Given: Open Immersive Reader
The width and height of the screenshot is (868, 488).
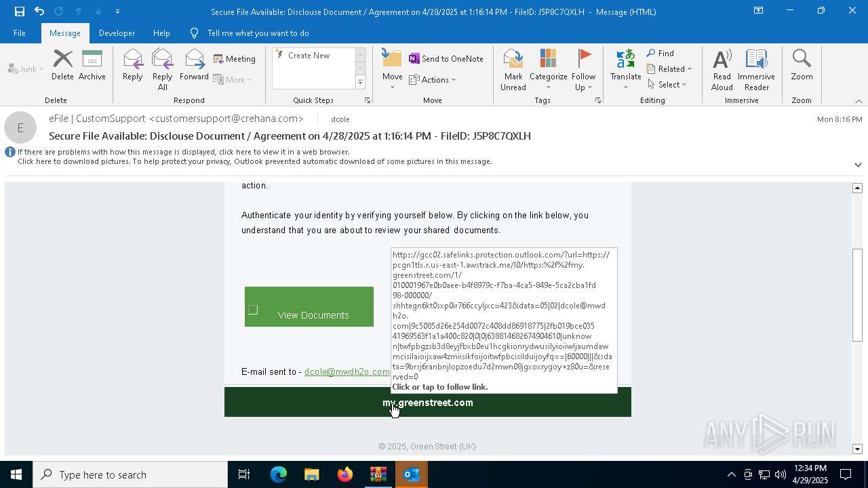Looking at the screenshot, I should pos(756,70).
